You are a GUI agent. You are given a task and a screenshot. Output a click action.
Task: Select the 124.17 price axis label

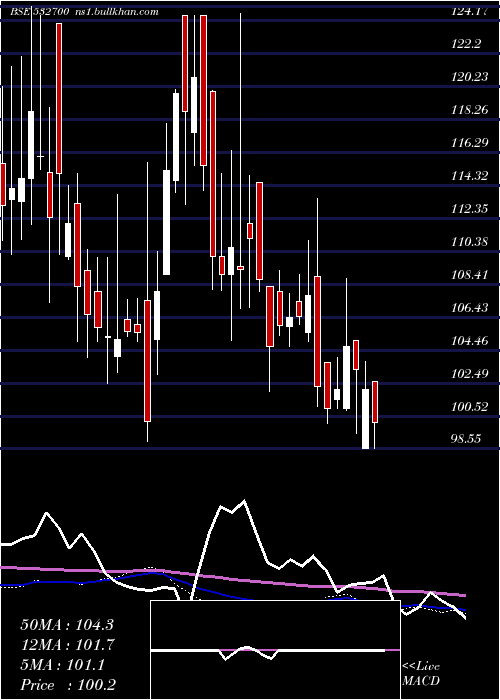coord(469,11)
